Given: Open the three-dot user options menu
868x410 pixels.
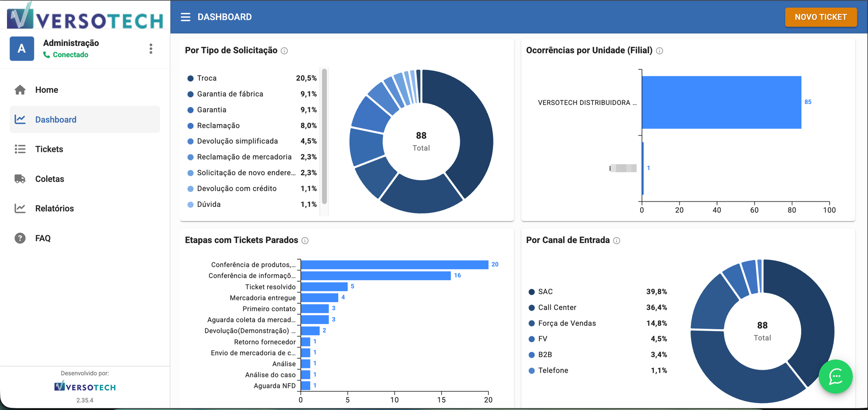Looking at the screenshot, I should tap(151, 49).
